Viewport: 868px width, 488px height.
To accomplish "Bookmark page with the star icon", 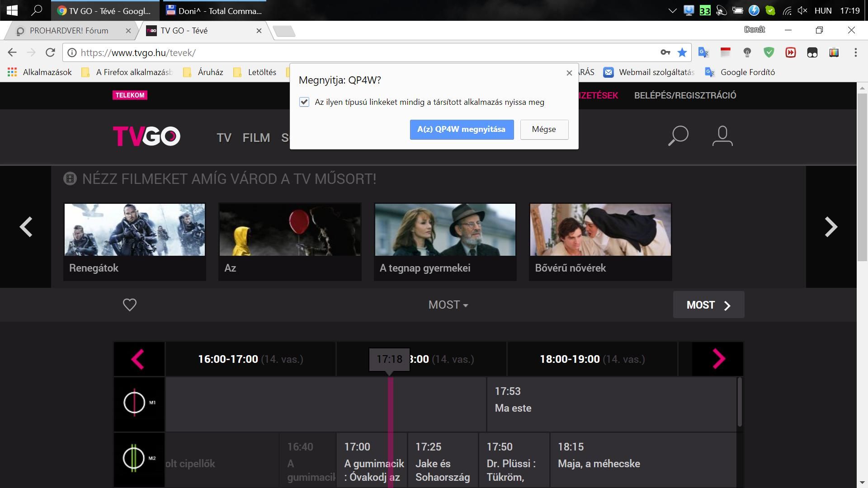I will click(682, 52).
